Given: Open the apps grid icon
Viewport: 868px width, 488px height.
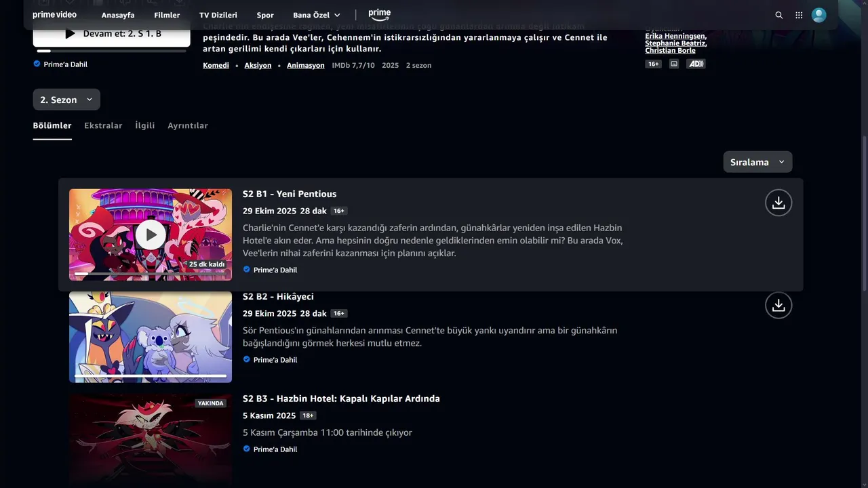Looking at the screenshot, I should point(799,15).
